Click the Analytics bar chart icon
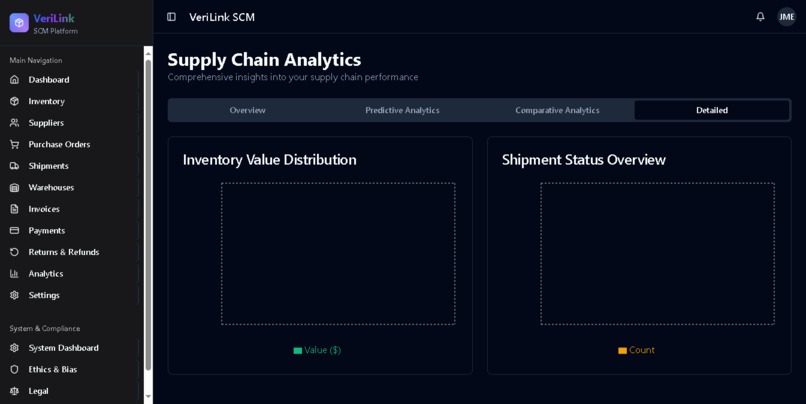 [14, 274]
